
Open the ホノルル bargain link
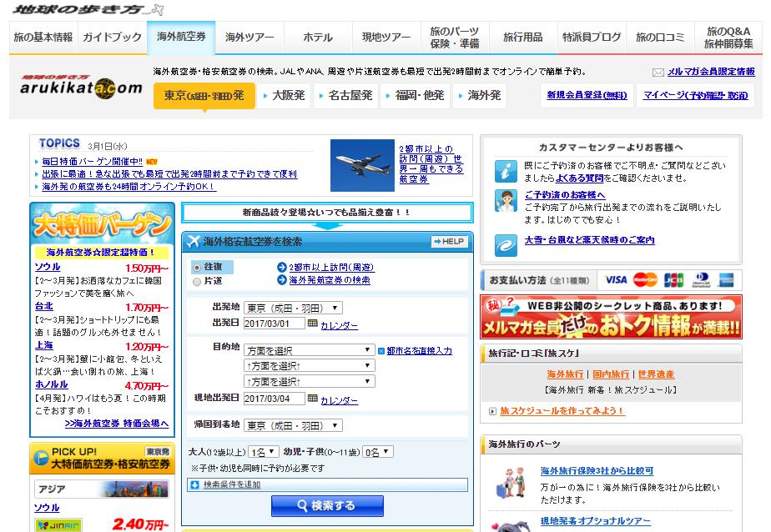click(52, 384)
